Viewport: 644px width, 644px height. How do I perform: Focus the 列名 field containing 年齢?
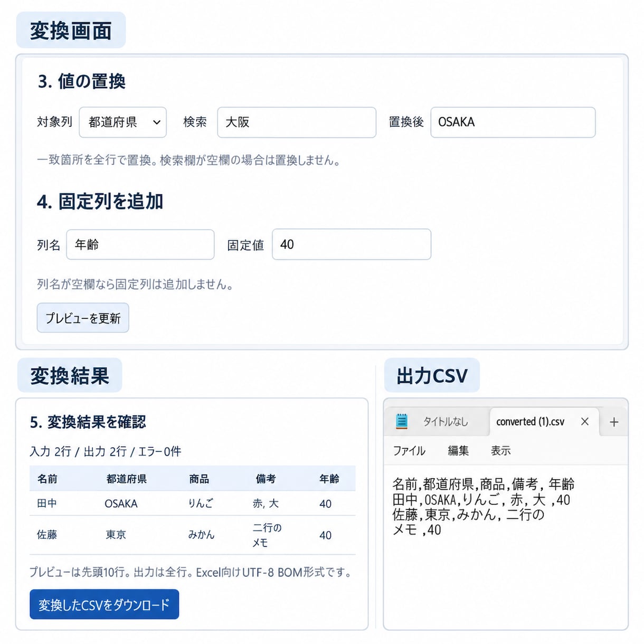pos(140,244)
